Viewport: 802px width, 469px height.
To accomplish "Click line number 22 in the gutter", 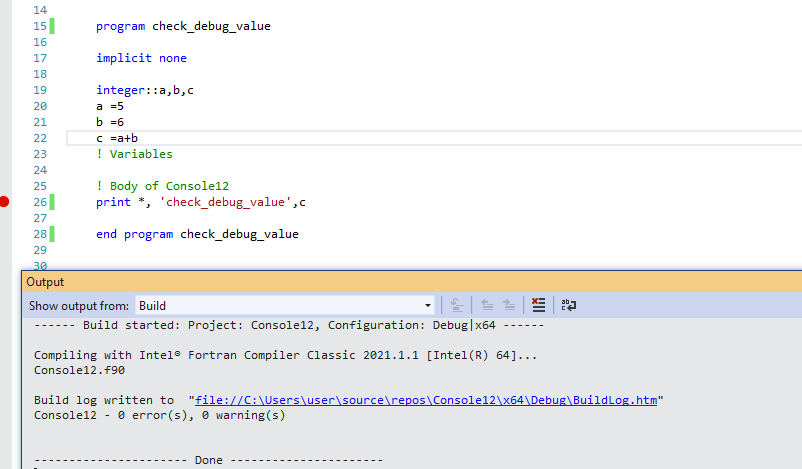I will tap(40, 138).
